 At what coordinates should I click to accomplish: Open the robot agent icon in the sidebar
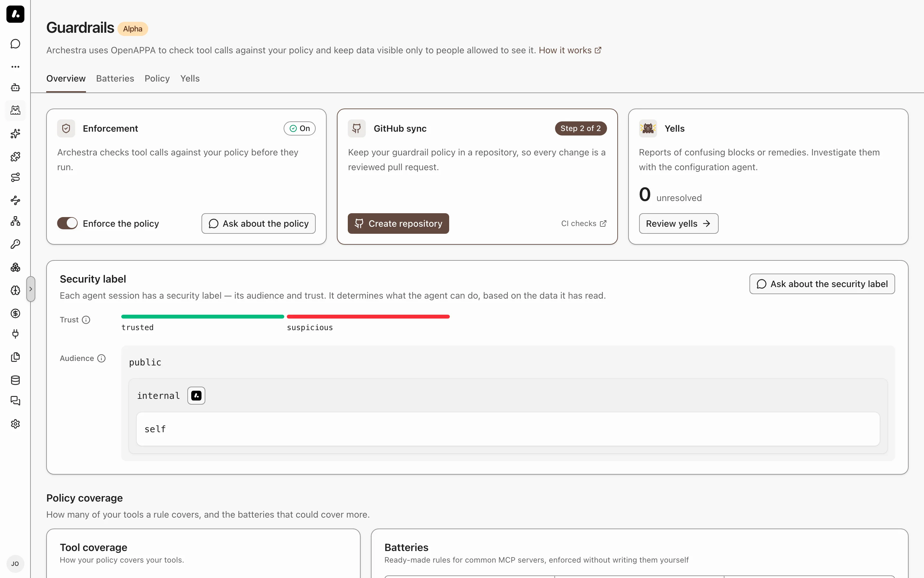click(x=15, y=88)
